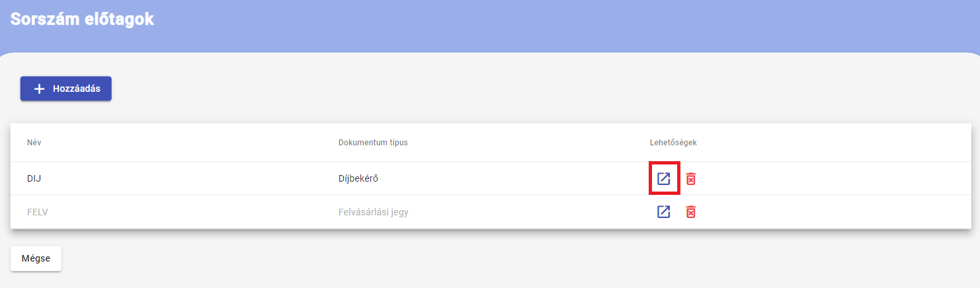Select the FELV name cell
The width and height of the screenshot is (980, 288).
click(x=37, y=212)
